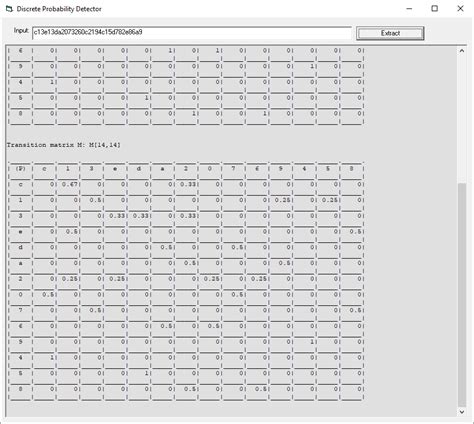
Task: Click 0.25 under column e in row 2
Action: (117, 279)
